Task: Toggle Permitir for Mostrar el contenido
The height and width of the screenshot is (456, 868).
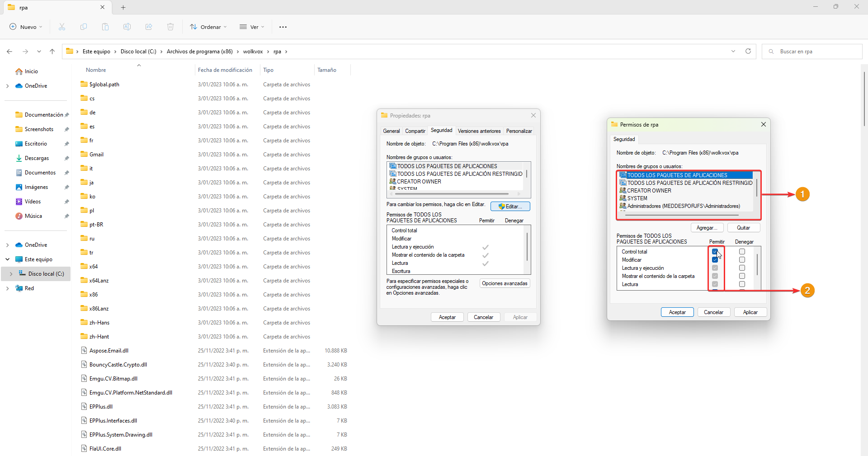Action: pyautogui.click(x=715, y=276)
